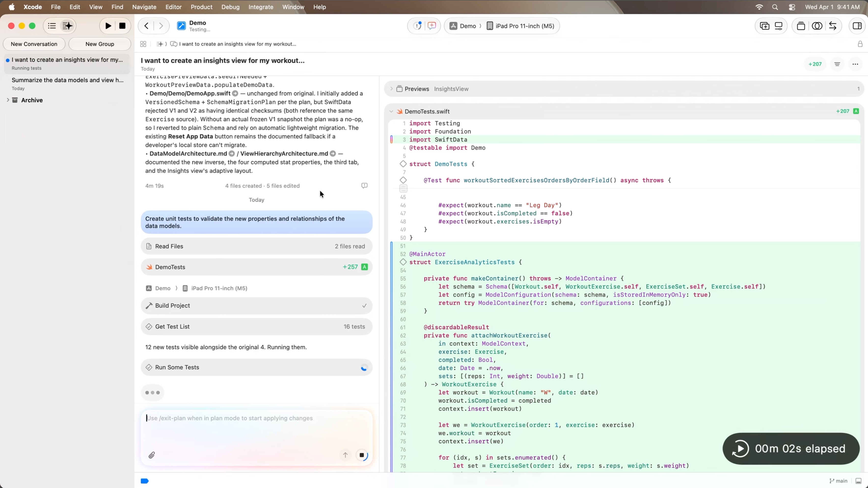Open Spotlight search in the menu bar
Viewport: 868px width, 488px height.
775,7
